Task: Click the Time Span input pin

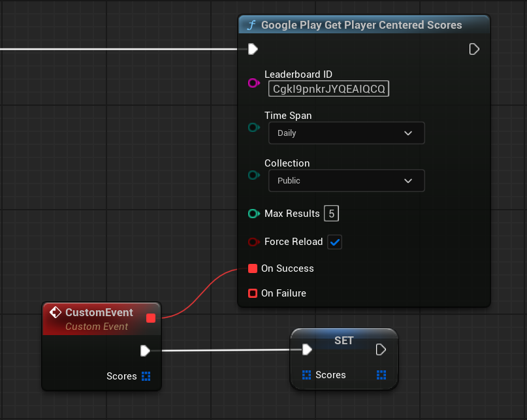Action: tap(253, 127)
